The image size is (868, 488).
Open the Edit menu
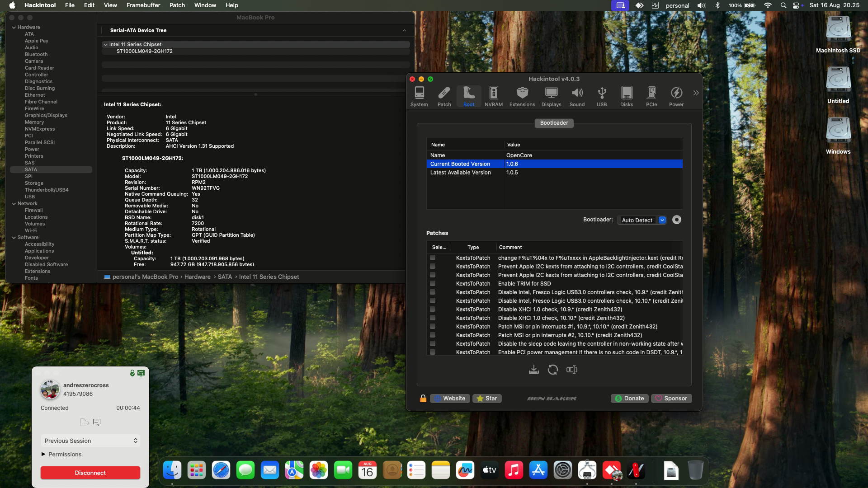point(89,5)
